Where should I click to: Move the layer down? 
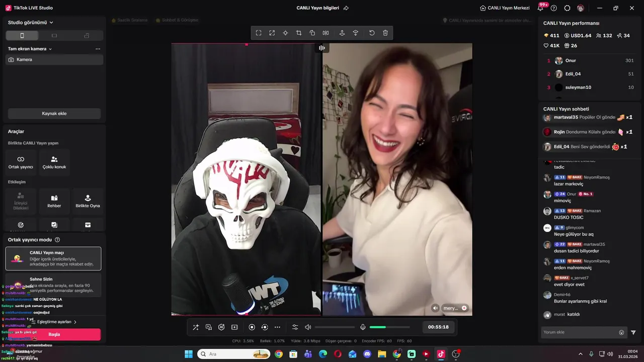[356, 33]
